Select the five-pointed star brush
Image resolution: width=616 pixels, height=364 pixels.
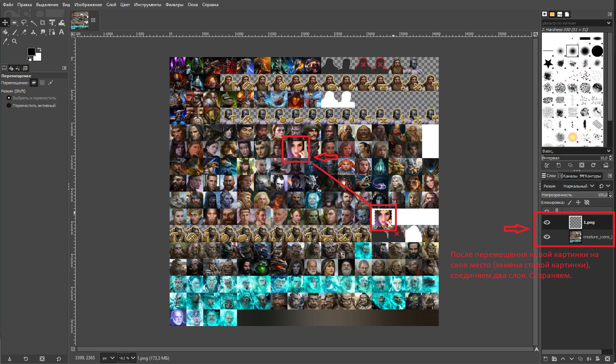548,64
